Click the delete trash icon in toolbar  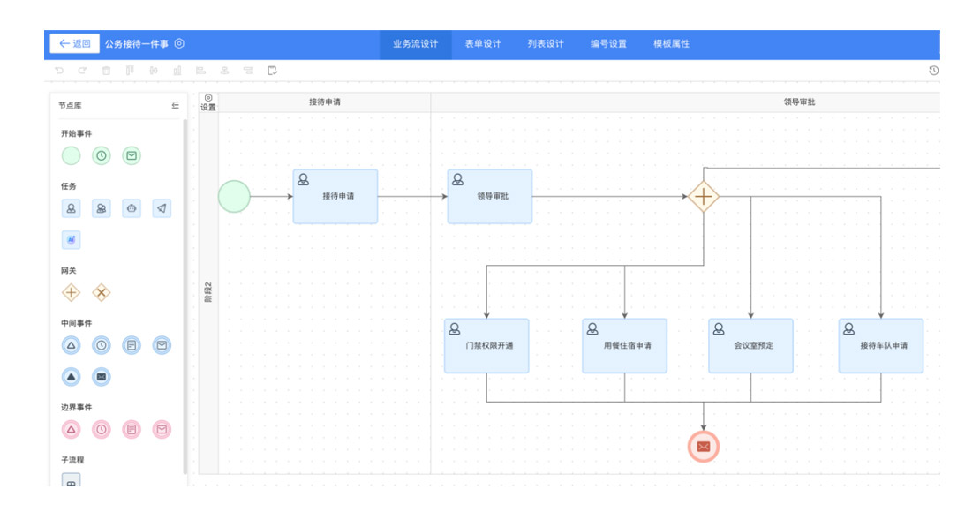[x=106, y=71]
